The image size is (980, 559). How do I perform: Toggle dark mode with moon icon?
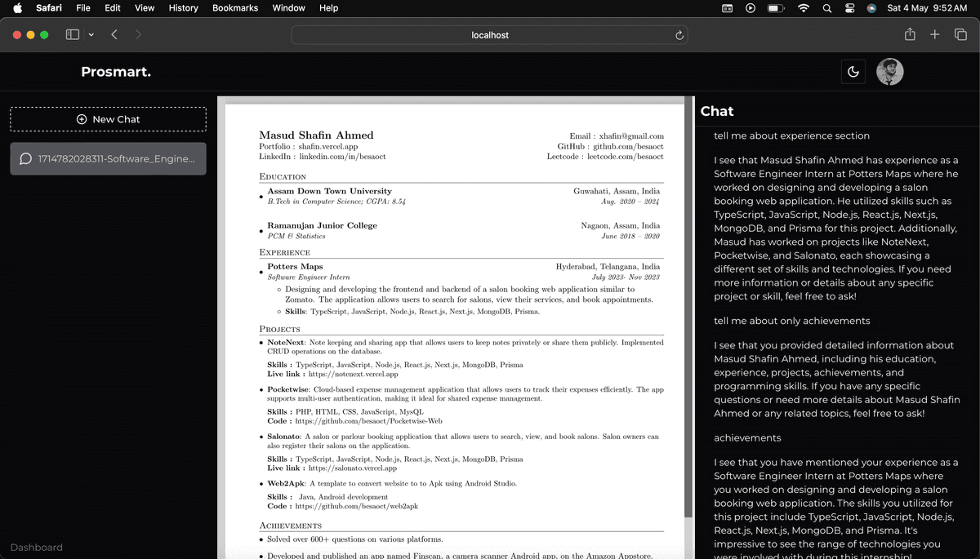pos(853,72)
